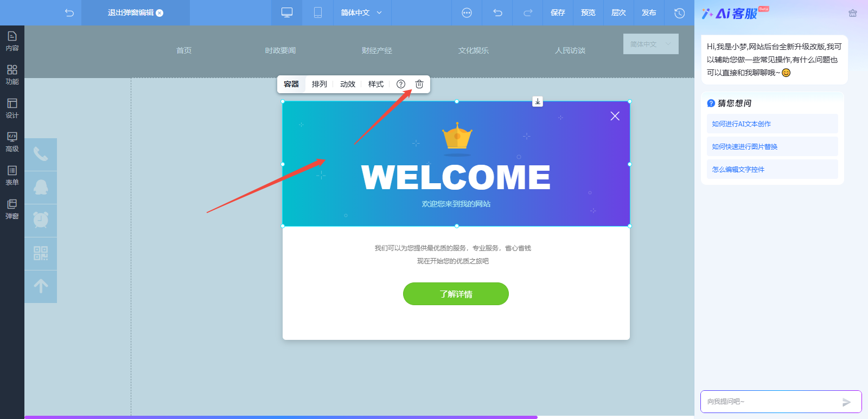Click the 保存 save button
This screenshot has width=868, height=419.
(558, 12)
